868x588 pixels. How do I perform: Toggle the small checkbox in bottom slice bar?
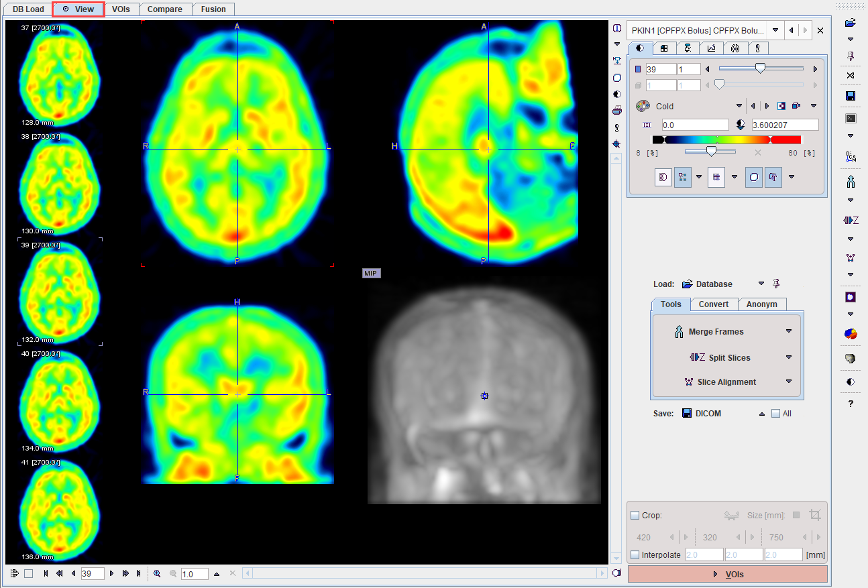[28, 574]
